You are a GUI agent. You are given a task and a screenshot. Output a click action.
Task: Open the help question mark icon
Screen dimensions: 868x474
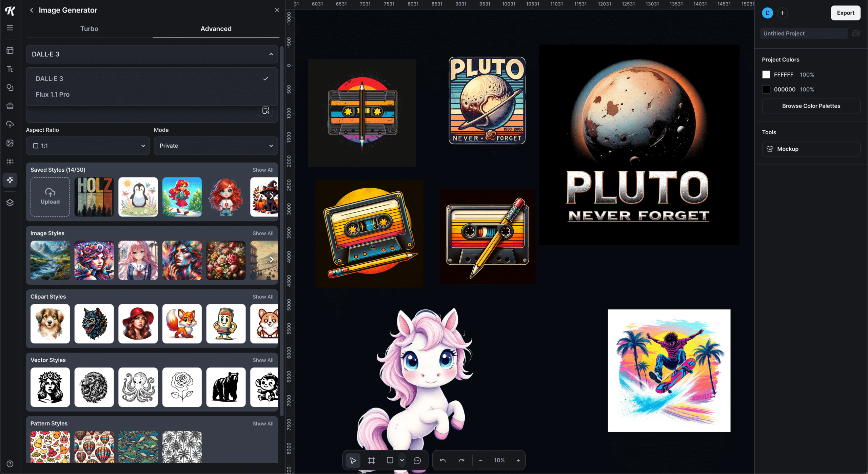click(10, 464)
